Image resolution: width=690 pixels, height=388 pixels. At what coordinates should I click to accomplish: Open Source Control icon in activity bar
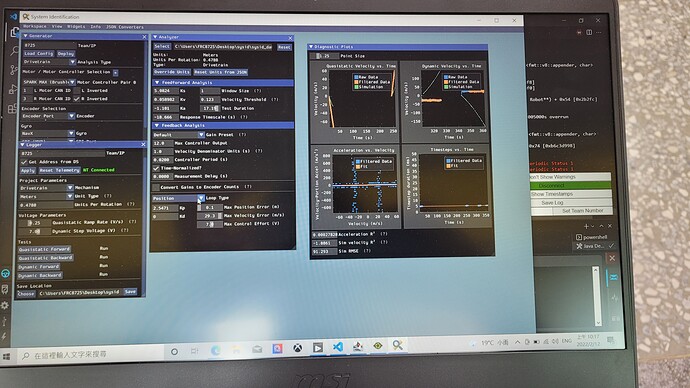coord(14,70)
